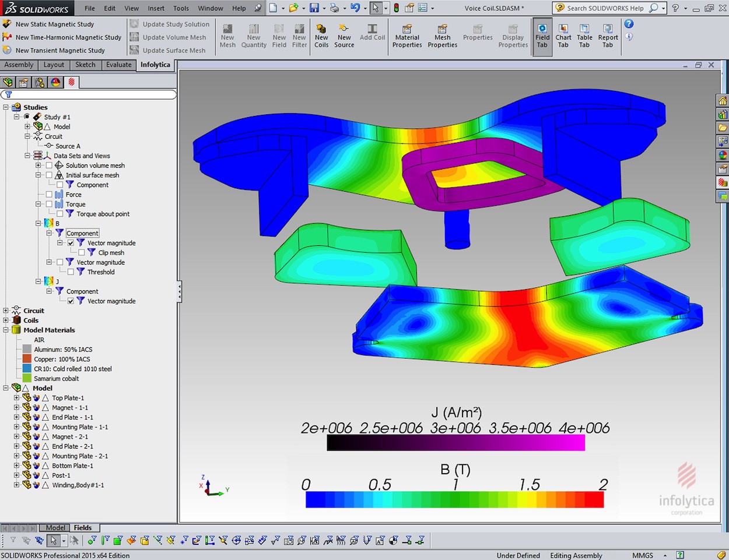Collapse the Model Materials node
Screen dimensions: 729x560
coord(6,330)
